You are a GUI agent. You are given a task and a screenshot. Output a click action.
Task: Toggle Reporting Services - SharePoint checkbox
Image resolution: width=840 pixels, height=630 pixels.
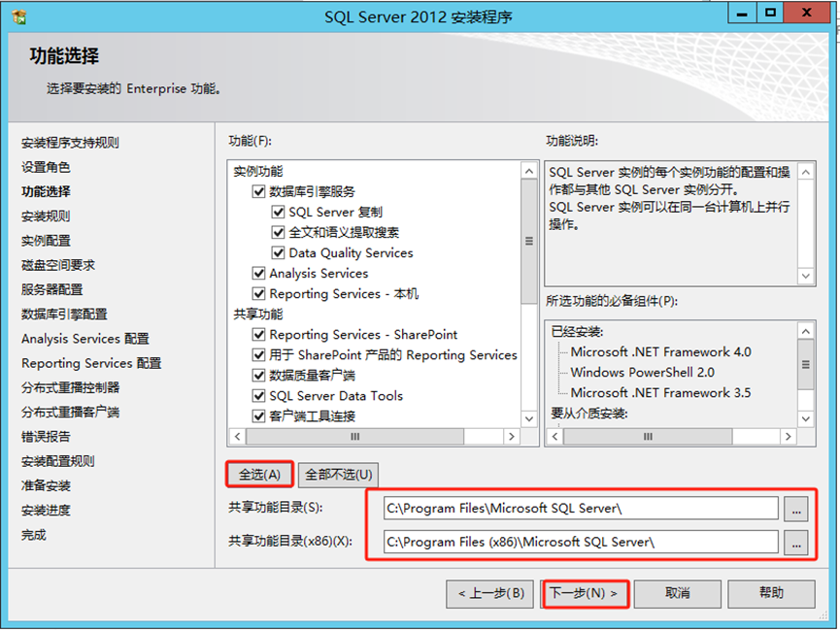point(258,335)
